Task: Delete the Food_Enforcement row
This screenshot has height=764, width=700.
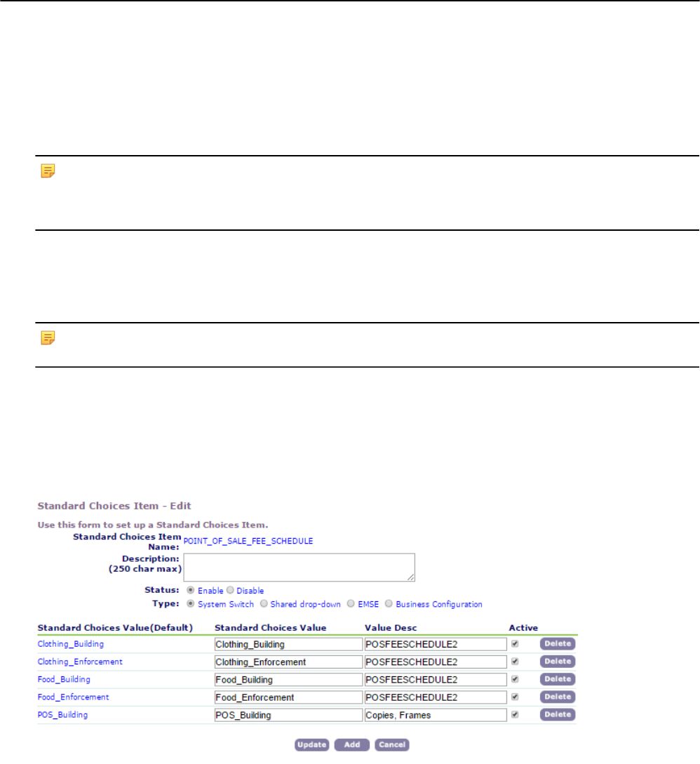Action: [558, 697]
